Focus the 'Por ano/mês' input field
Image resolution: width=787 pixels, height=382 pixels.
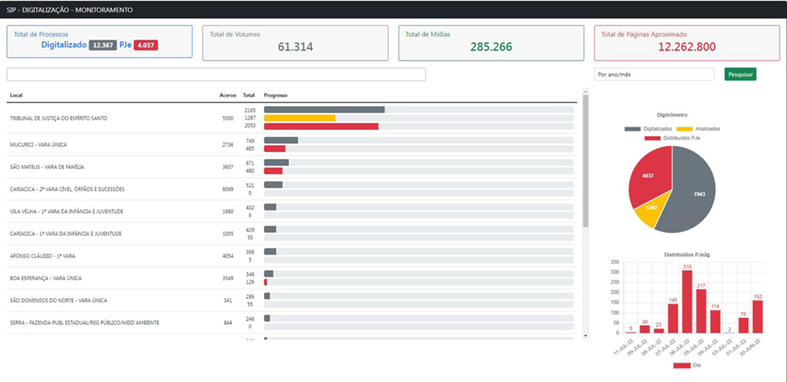[654, 74]
